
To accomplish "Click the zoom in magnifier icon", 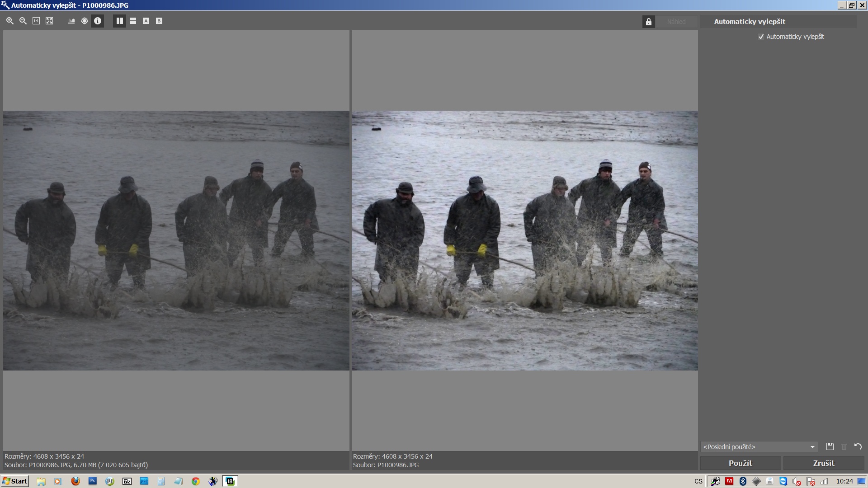I will pyautogui.click(x=10, y=21).
